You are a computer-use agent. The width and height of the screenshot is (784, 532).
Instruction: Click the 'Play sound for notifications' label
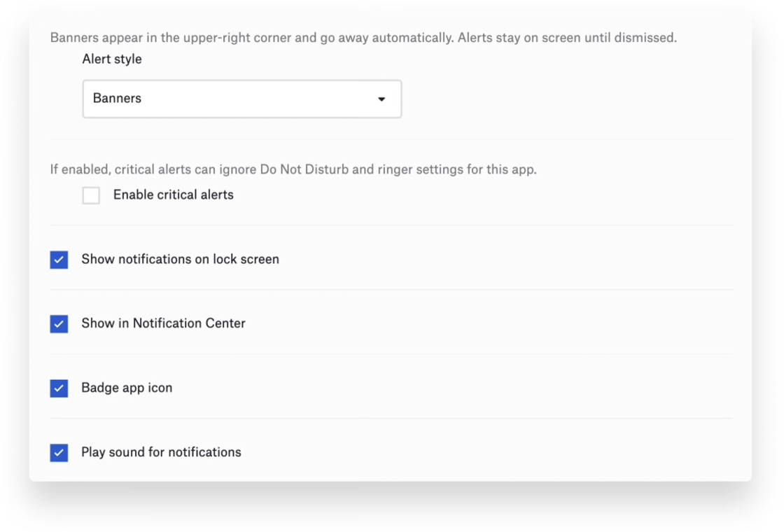coord(161,452)
